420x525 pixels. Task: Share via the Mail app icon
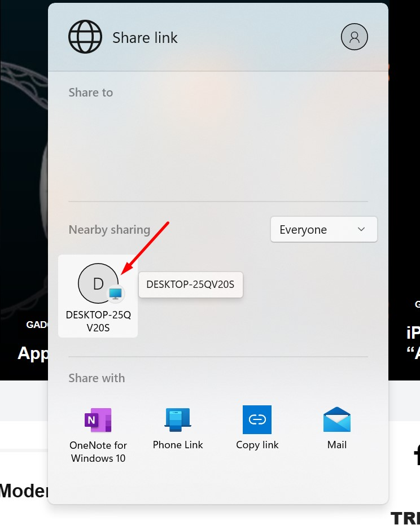click(337, 421)
